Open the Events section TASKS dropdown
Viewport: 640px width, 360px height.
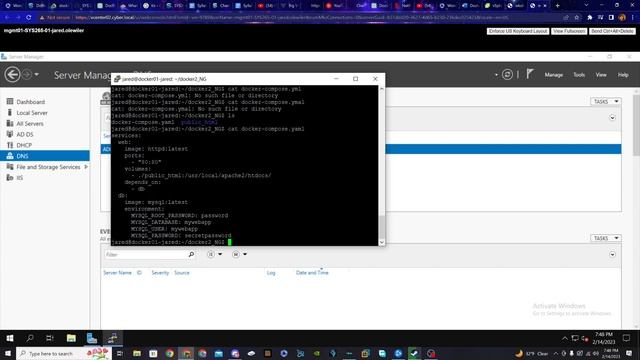(x=606, y=238)
